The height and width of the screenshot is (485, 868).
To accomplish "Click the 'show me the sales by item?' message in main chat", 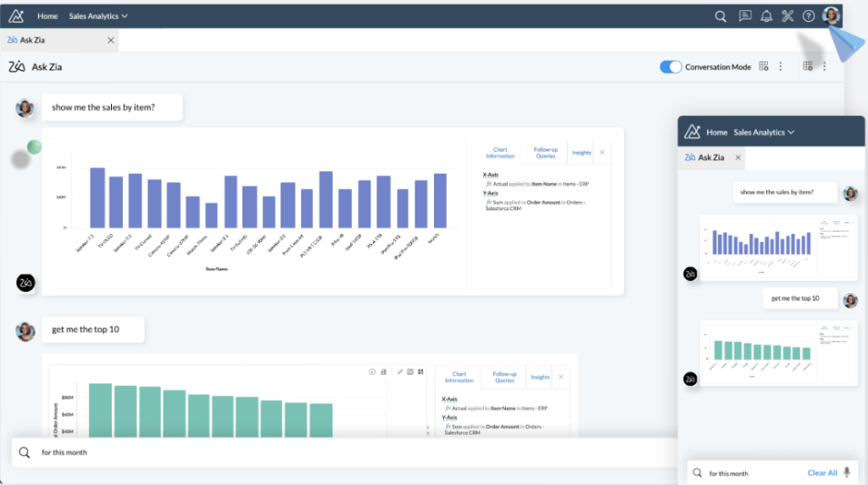I will coord(112,108).
